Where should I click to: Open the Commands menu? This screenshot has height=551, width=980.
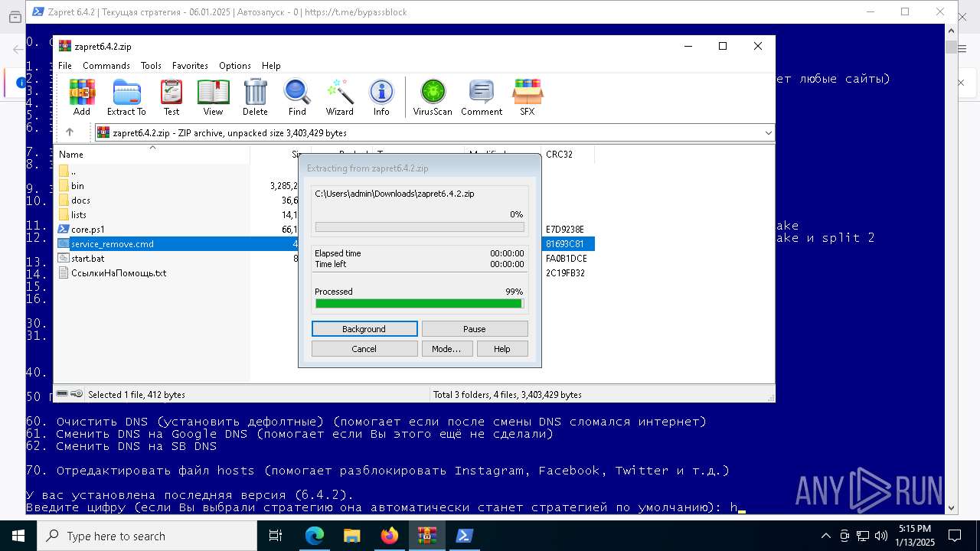(x=106, y=66)
